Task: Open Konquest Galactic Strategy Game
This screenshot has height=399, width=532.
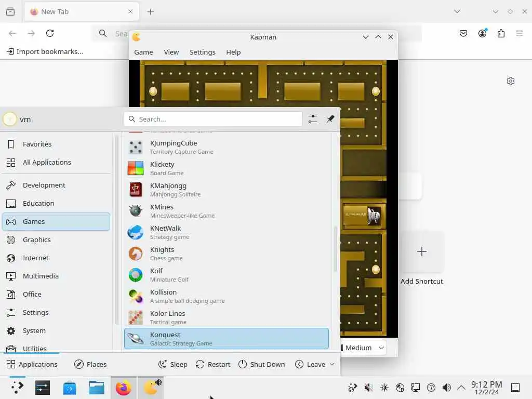Action: point(227,339)
